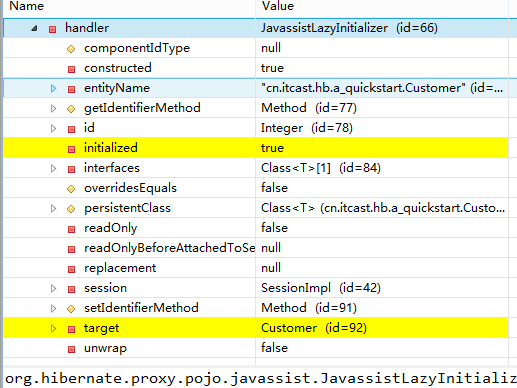Click the org.hibernate.proxy.pojo.javassist detail text
This screenshot has height=388, width=517.
coord(261,379)
